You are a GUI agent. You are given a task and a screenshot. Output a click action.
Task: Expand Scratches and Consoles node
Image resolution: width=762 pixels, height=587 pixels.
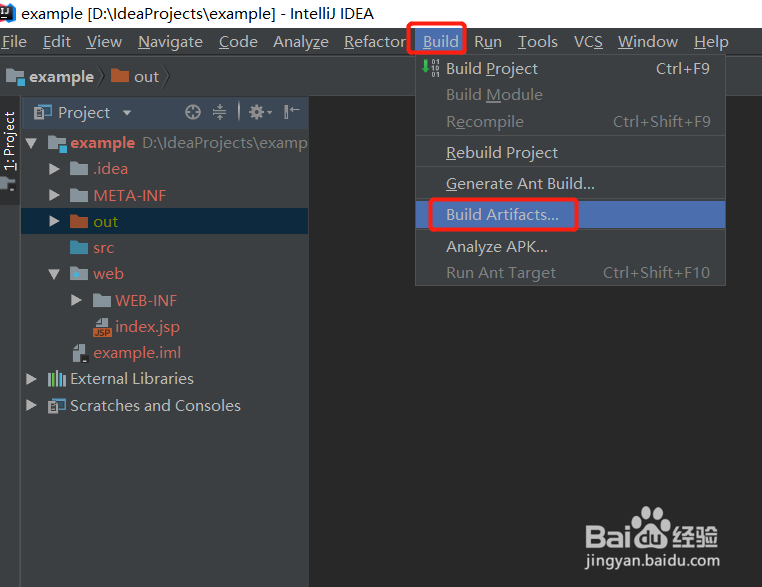31,405
